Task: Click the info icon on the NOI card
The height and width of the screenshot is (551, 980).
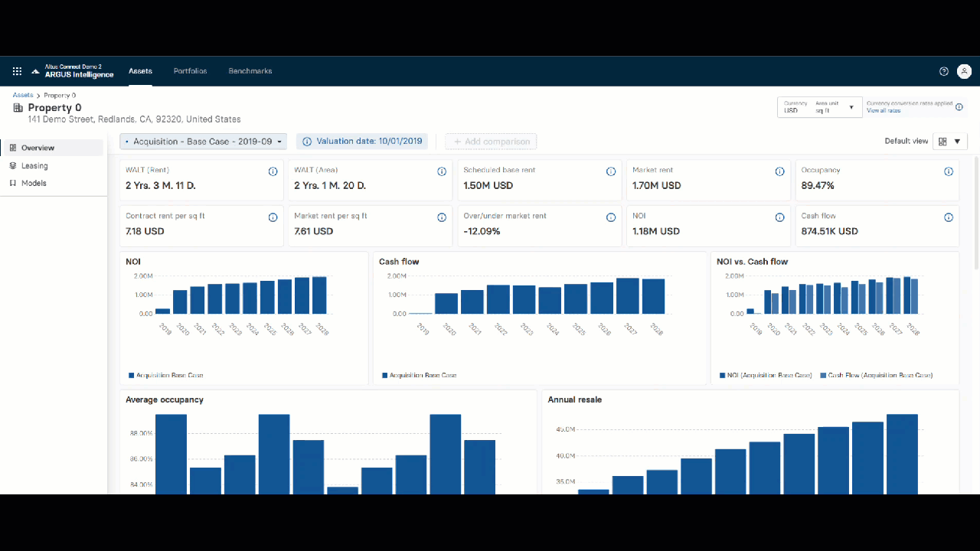Action: tap(780, 217)
